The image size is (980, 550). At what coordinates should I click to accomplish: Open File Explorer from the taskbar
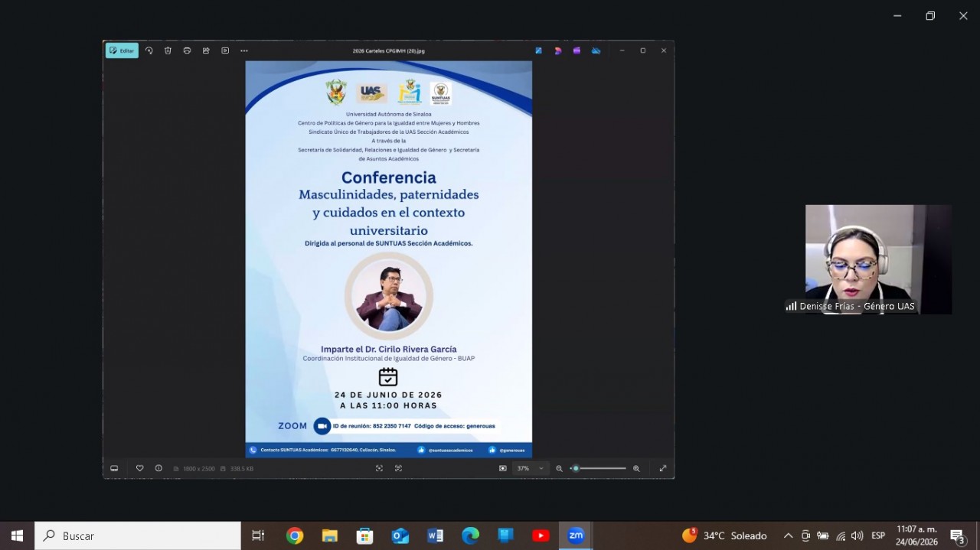click(x=330, y=535)
